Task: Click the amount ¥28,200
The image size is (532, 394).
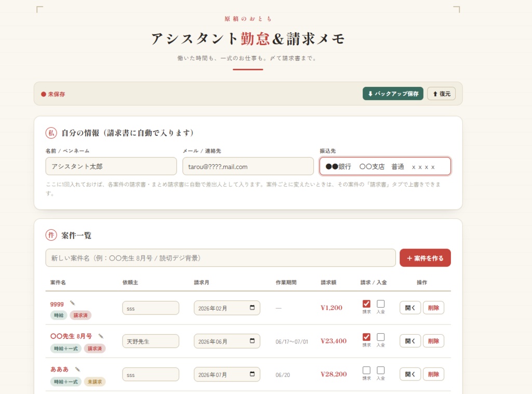Action: coord(334,374)
